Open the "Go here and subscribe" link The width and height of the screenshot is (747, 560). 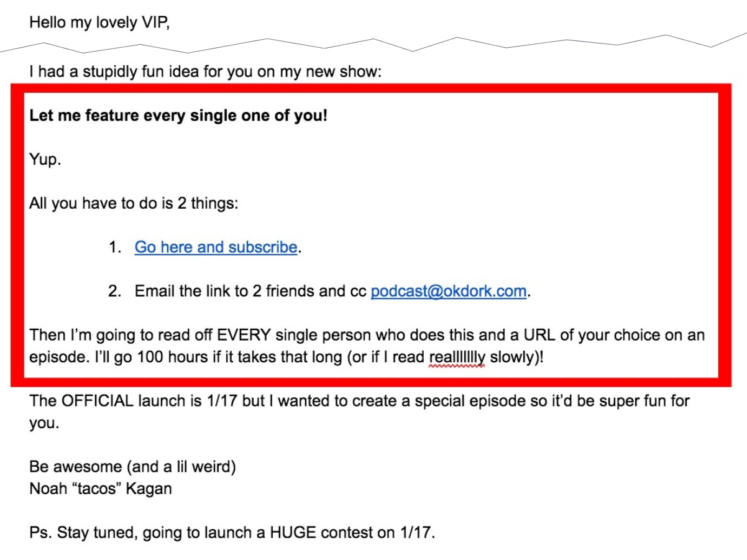click(216, 247)
